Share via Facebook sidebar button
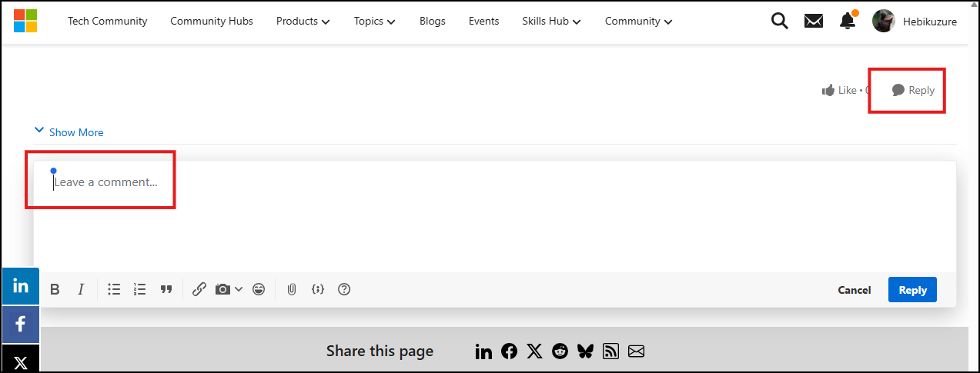 (21, 324)
